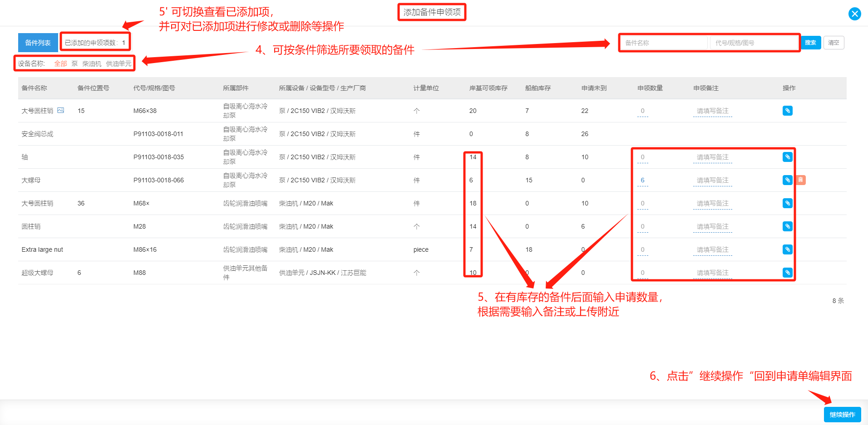Select 超级大螺母 name cell
This screenshot has height=425, width=868.
(37, 273)
